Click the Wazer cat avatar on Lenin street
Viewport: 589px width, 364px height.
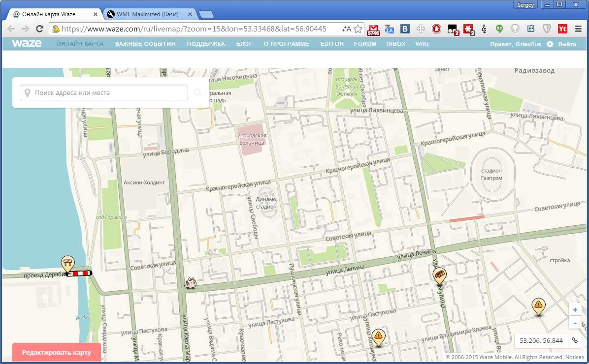pyautogui.click(x=191, y=283)
